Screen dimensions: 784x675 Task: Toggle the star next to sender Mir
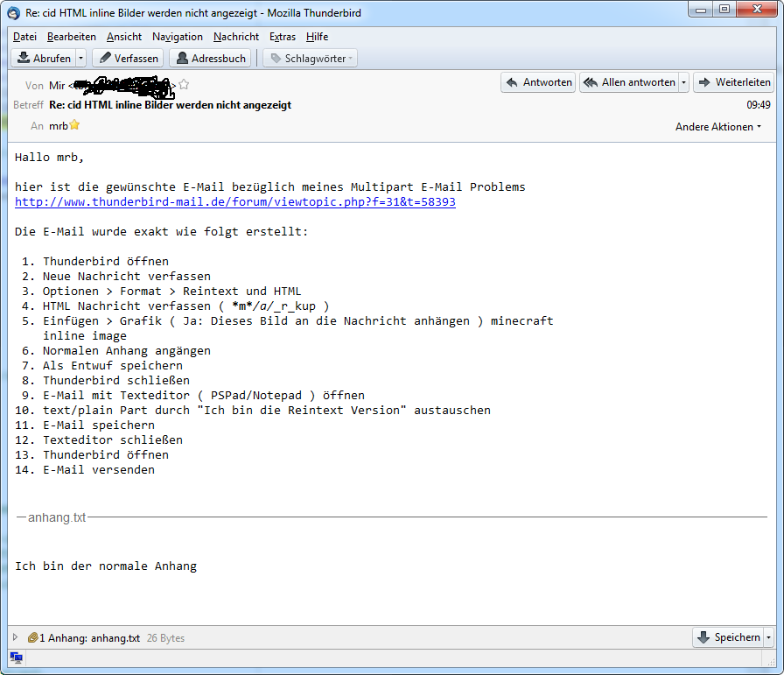(x=184, y=85)
